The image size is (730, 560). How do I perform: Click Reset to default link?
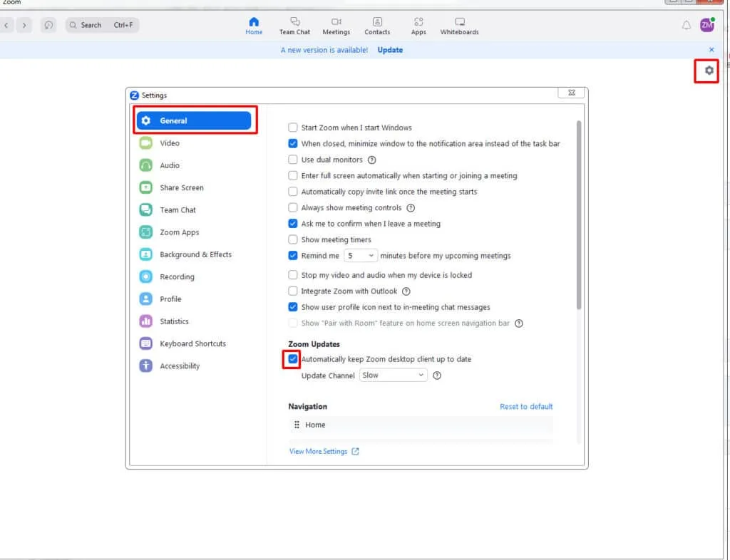click(526, 407)
